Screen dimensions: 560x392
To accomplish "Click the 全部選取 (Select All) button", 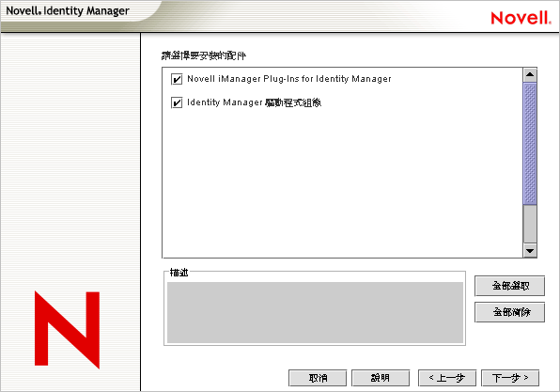I will 509,286.
